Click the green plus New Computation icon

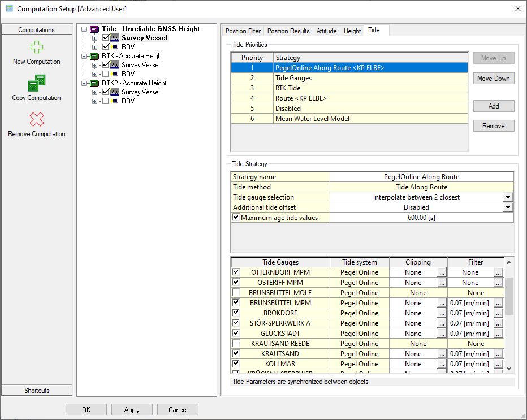[x=36, y=47]
